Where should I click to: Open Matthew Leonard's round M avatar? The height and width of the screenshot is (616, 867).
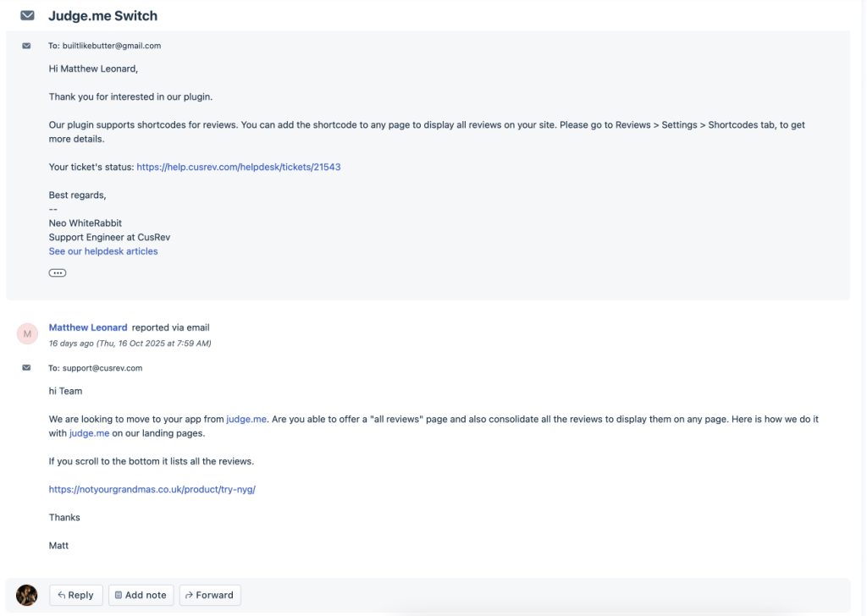click(27, 334)
